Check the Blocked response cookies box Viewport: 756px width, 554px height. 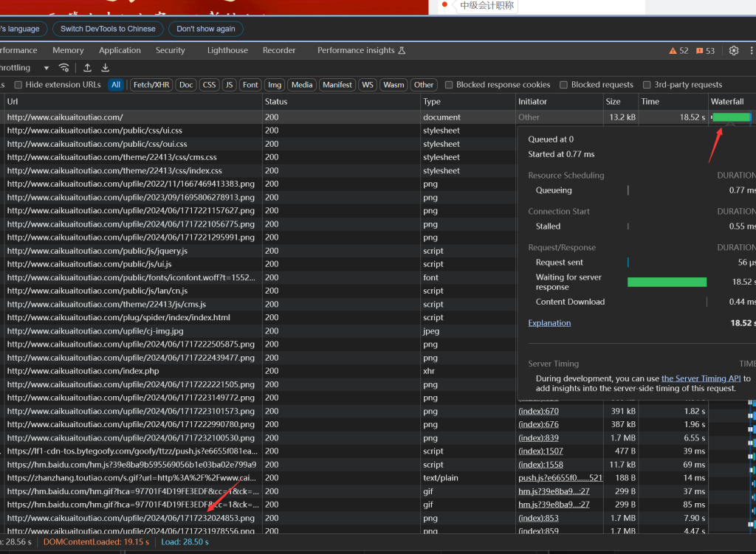(x=450, y=85)
